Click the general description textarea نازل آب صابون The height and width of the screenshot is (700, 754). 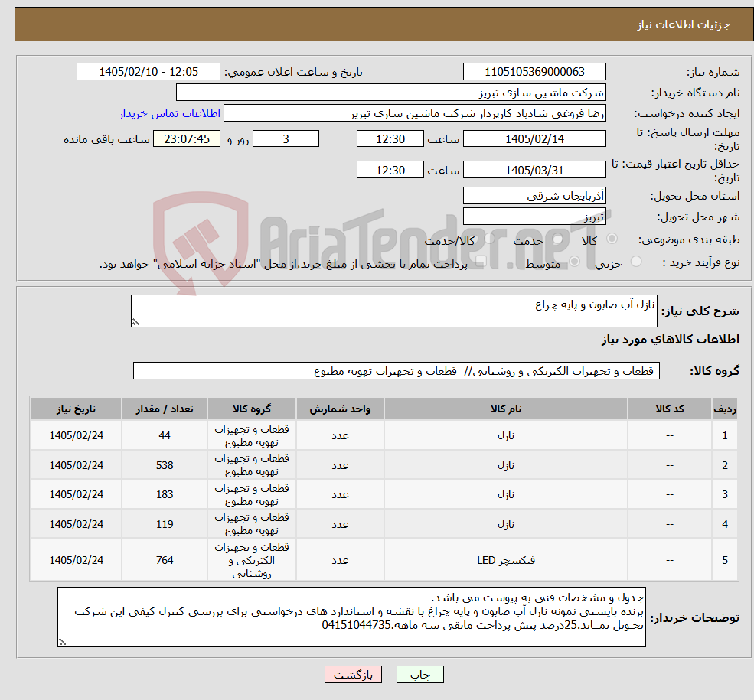coord(393,311)
